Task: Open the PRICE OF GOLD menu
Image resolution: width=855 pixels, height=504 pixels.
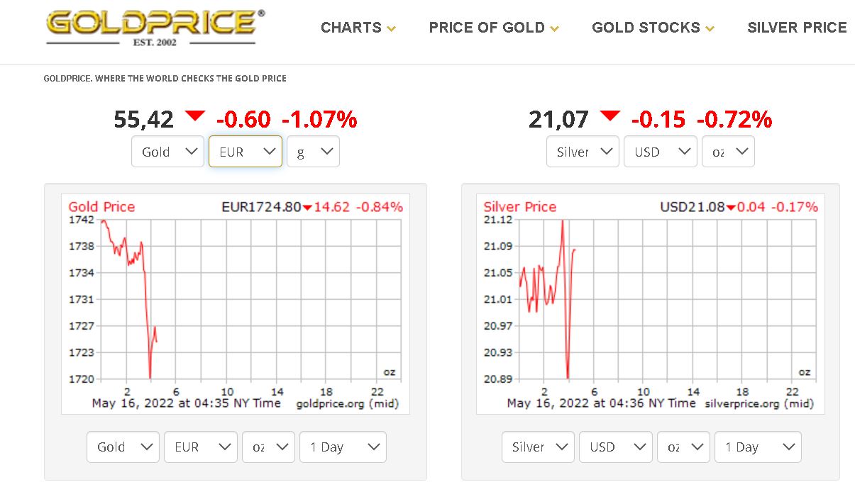Action: (494, 28)
